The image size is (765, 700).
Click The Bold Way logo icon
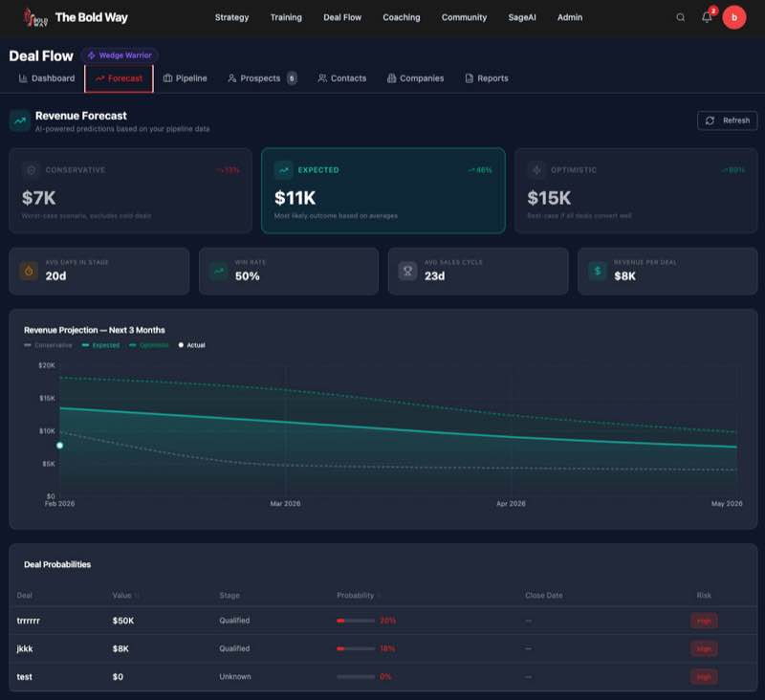35,17
